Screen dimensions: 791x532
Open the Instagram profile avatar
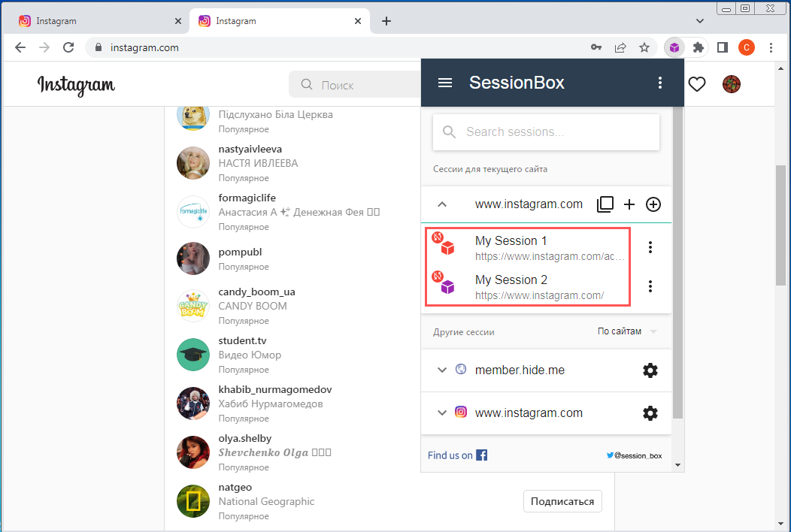click(732, 84)
